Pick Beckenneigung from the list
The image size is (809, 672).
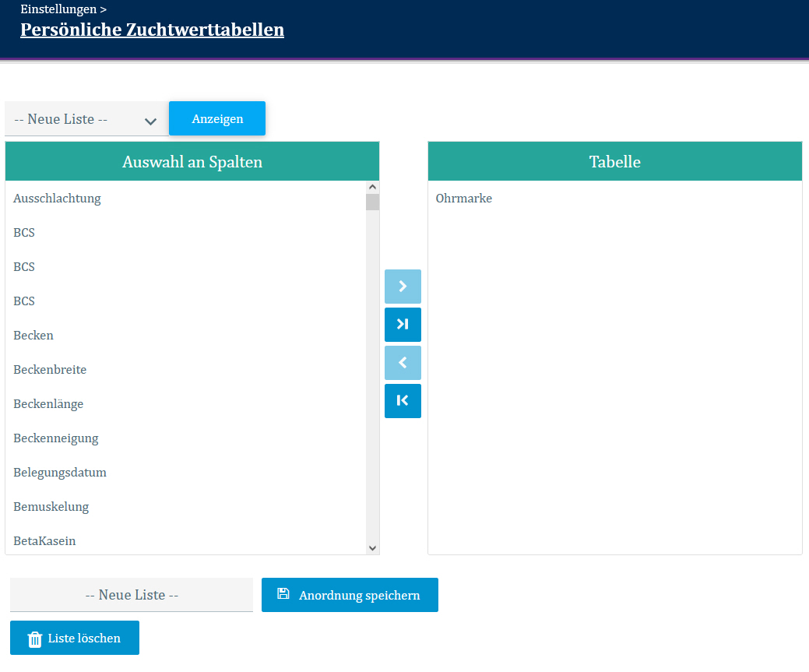click(56, 438)
